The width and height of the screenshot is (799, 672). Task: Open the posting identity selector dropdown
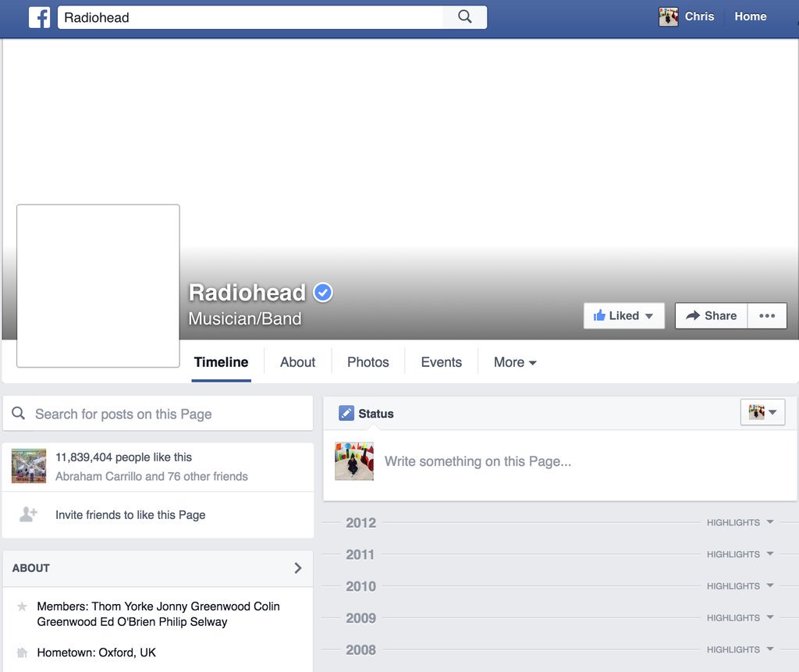(762, 412)
